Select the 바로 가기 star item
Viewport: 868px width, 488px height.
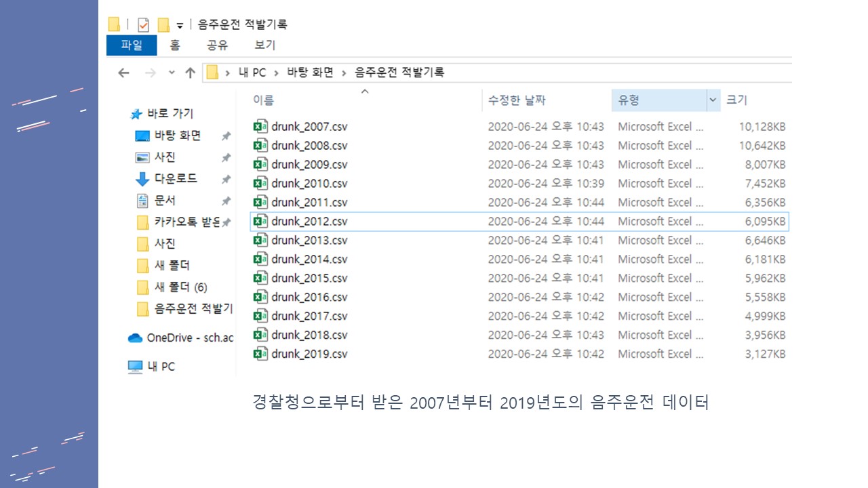162,114
